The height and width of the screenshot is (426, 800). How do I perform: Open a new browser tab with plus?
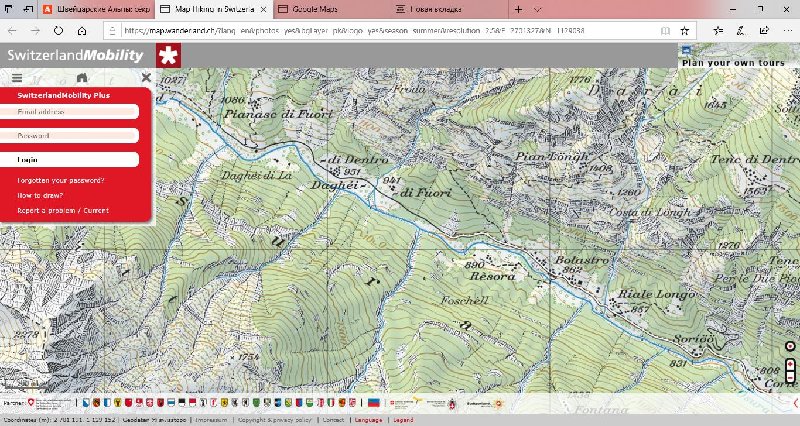click(x=518, y=9)
